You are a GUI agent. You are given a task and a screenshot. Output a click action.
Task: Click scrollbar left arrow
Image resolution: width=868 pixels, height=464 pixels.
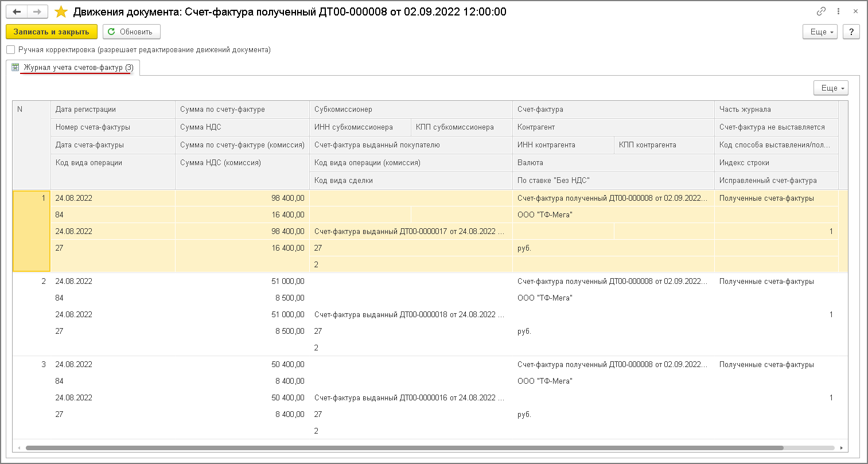pyautogui.click(x=19, y=448)
